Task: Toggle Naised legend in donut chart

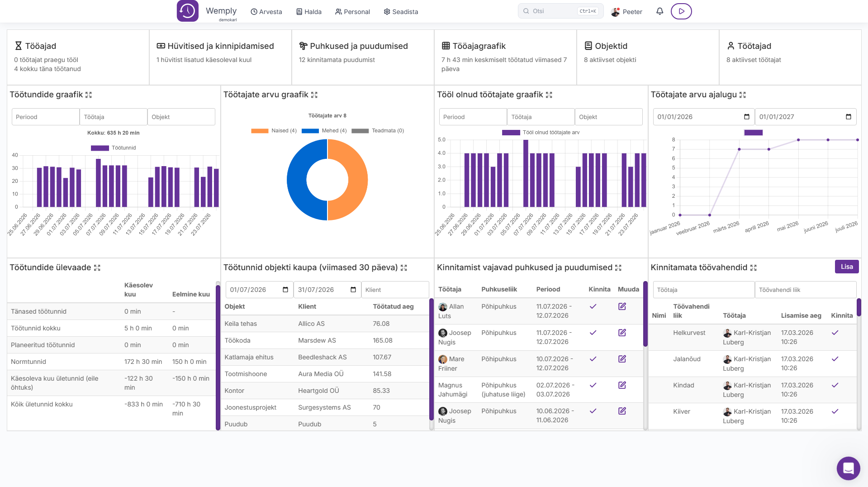Action: pos(274,131)
